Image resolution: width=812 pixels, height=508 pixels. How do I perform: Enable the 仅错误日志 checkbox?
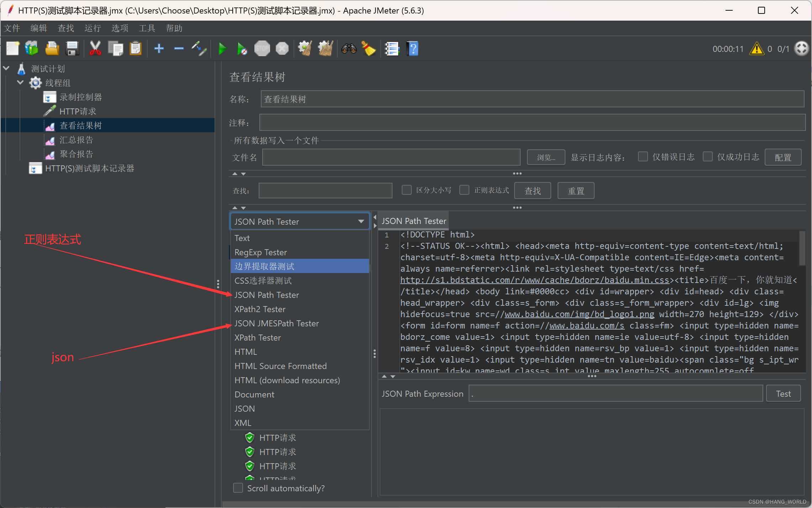click(643, 157)
